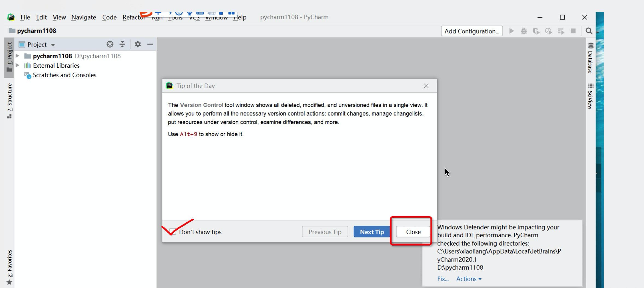Viewport: 644px width, 288px height.
Task: Click the Alt+9 shortcut text in tip
Action: click(x=188, y=134)
